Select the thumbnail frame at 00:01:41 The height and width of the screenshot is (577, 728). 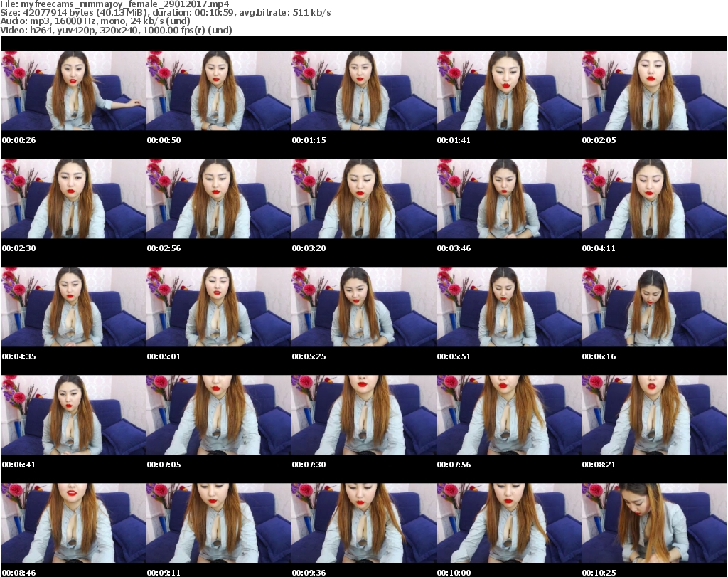click(509, 90)
